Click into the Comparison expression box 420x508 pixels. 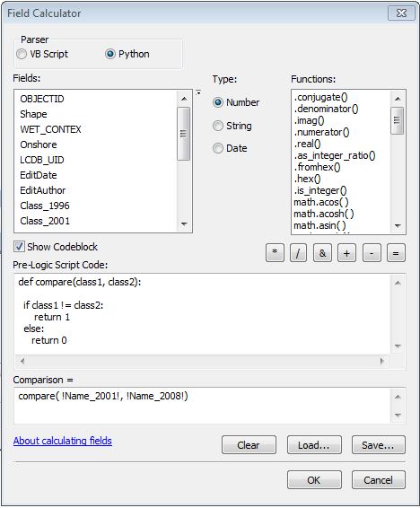(203, 406)
